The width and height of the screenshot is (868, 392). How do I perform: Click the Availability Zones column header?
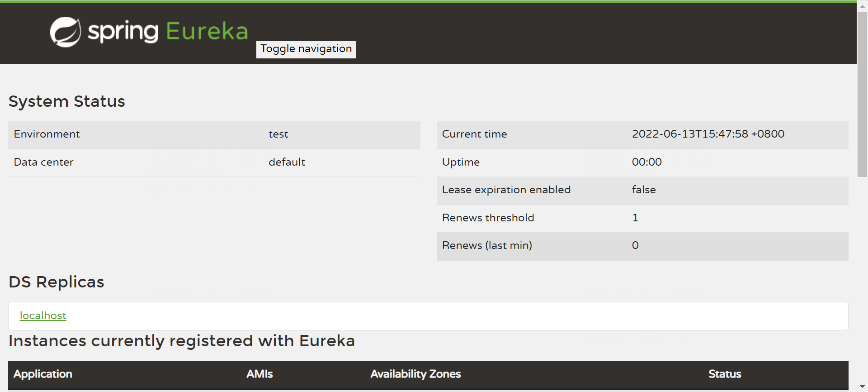point(415,374)
